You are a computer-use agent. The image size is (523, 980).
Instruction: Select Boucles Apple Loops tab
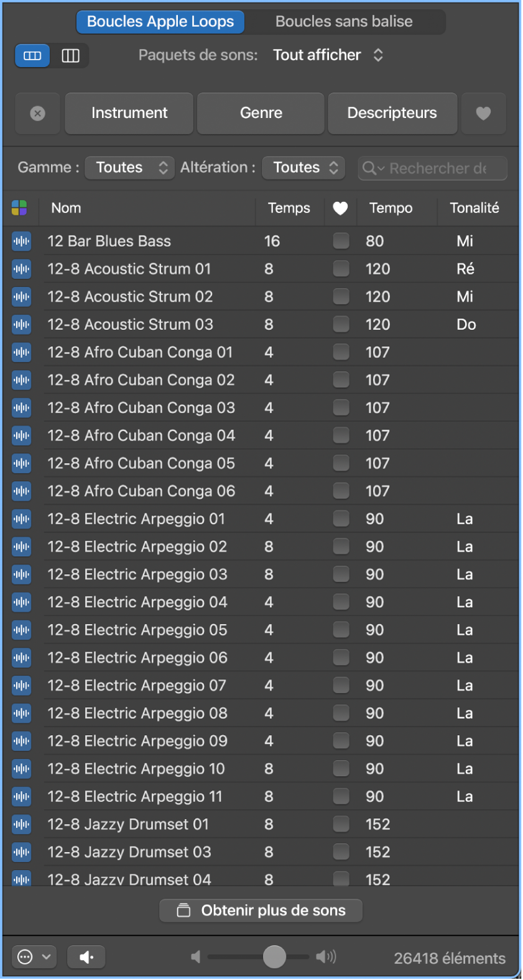click(160, 22)
